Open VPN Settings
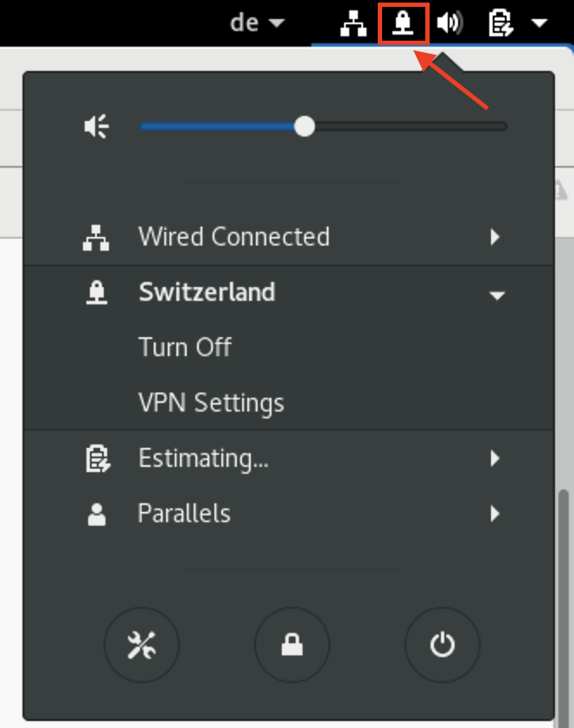 (211, 403)
